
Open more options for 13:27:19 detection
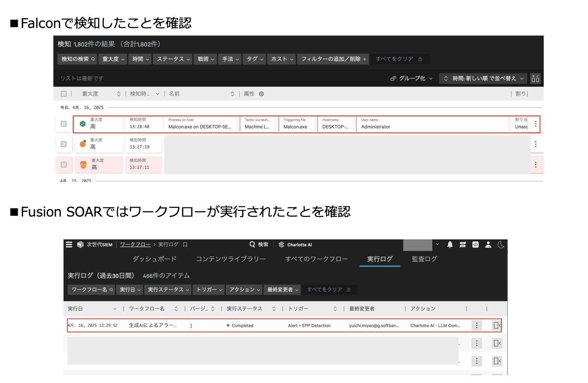536,144
